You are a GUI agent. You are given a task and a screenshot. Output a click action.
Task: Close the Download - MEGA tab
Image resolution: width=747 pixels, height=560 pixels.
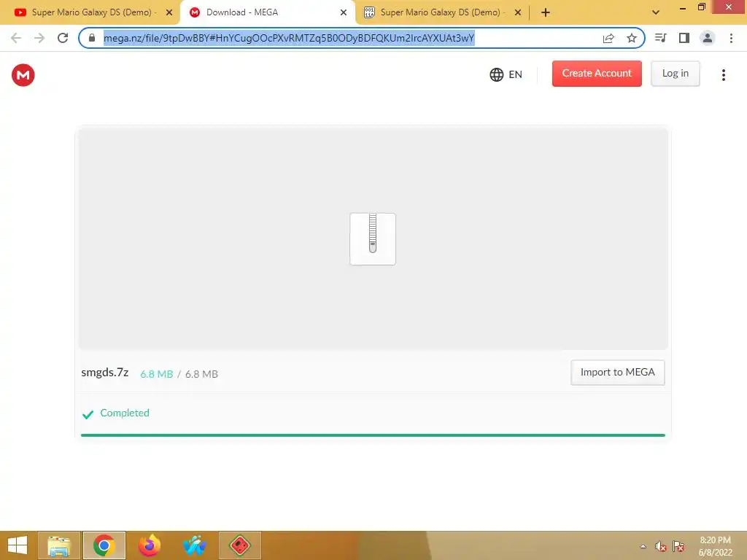click(x=344, y=13)
